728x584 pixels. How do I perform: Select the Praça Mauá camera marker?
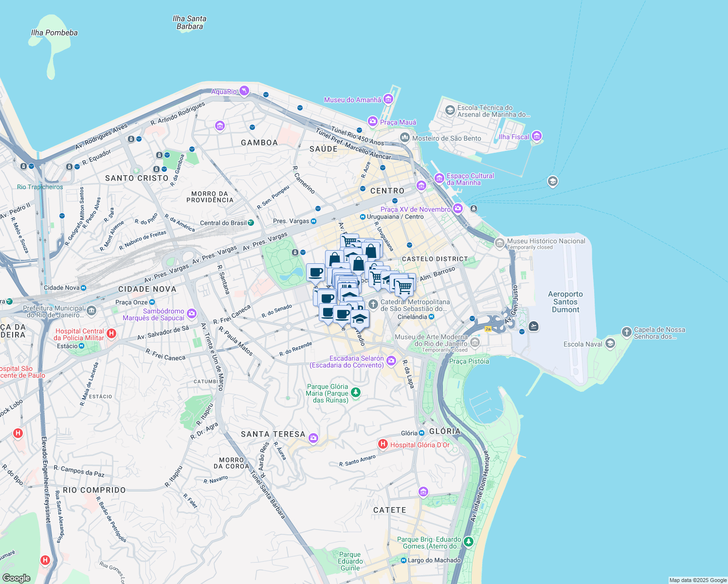372,121
